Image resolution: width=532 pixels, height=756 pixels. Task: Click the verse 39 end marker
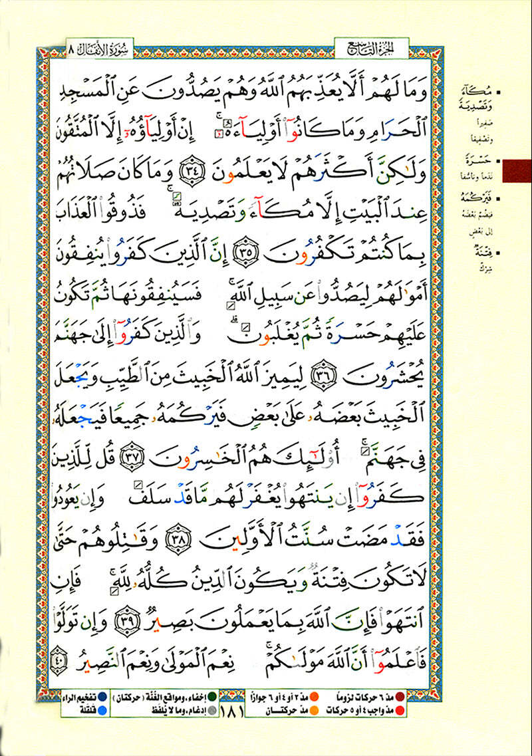click(127, 620)
